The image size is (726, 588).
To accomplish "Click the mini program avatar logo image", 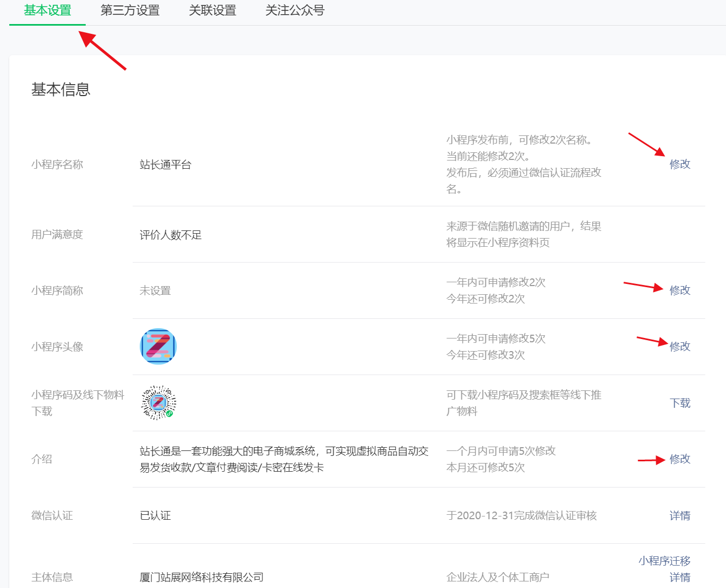I will pyautogui.click(x=158, y=347).
